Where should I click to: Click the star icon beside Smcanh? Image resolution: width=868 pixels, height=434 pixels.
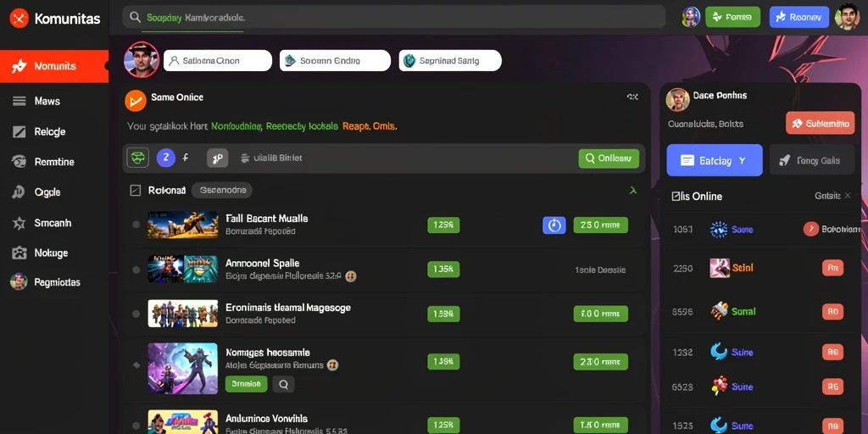(19, 223)
